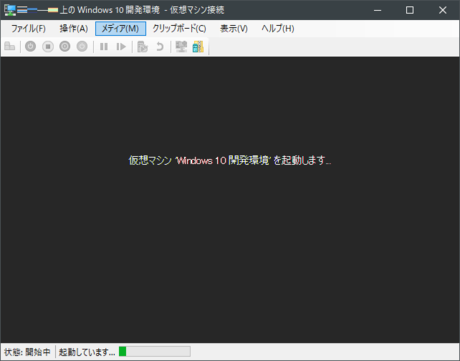The height and width of the screenshot is (361, 460).
Task: Click the 仮想マシン を起動します message
Action: point(230,160)
